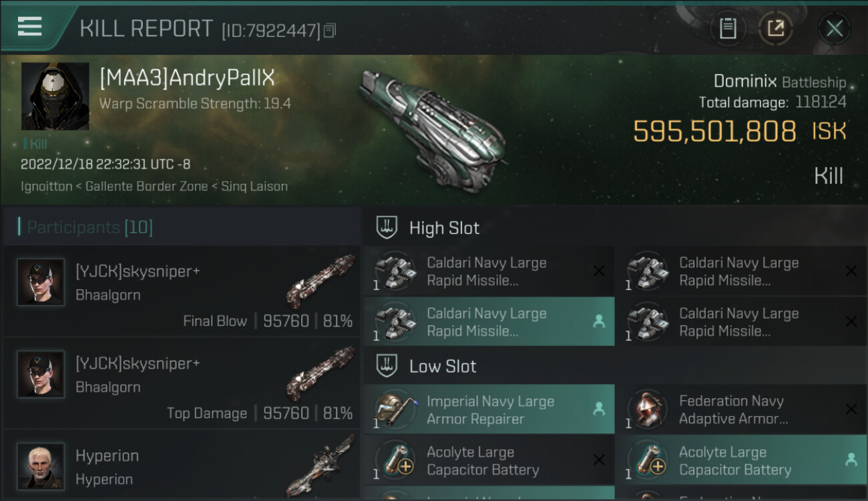Click the Hyperion pilot's portrait
This screenshot has height=501, width=868.
[x=41, y=466]
